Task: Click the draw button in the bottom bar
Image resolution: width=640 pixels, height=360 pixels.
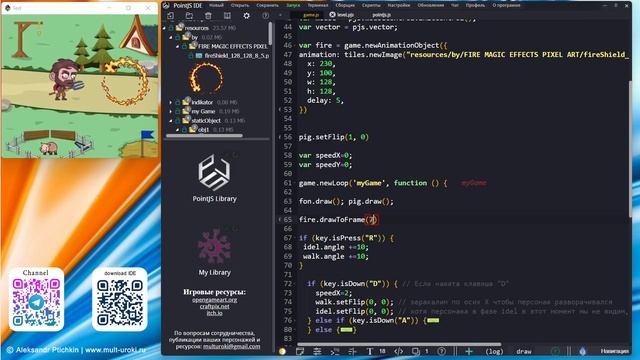Action: tap(524, 351)
